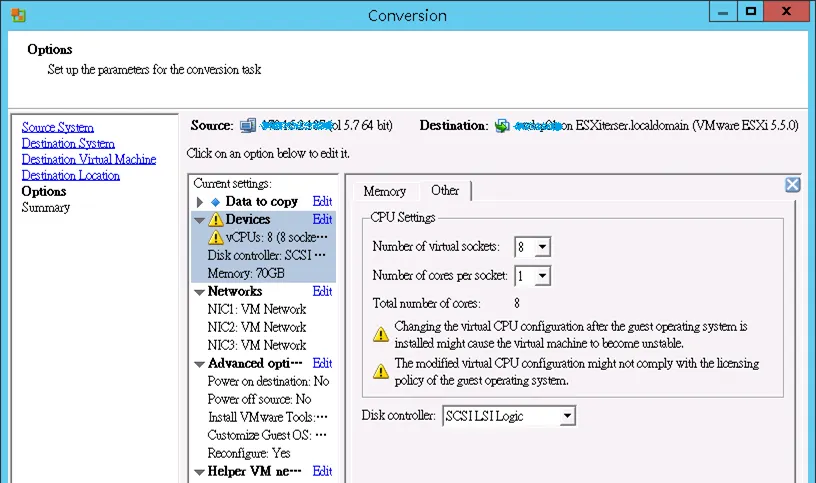Screen dimensions: 816x483
Task: Minimize the Conversion window
Action: pyautogui.click(x=723, y=11)
